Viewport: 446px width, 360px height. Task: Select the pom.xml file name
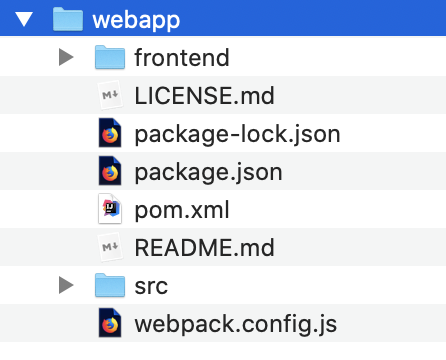pos(182,210)
